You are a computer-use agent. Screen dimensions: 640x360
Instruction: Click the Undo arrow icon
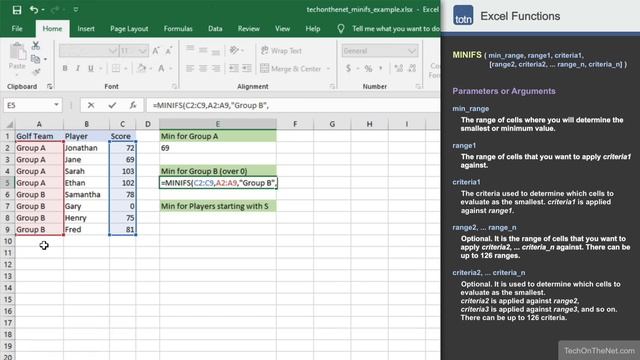pos(34,9)
